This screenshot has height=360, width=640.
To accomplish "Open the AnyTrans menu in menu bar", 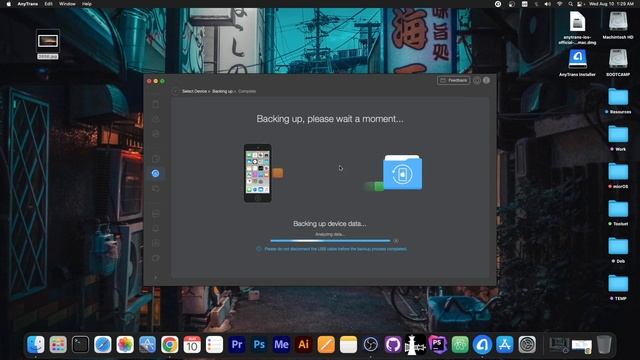I will click(28, 4).
